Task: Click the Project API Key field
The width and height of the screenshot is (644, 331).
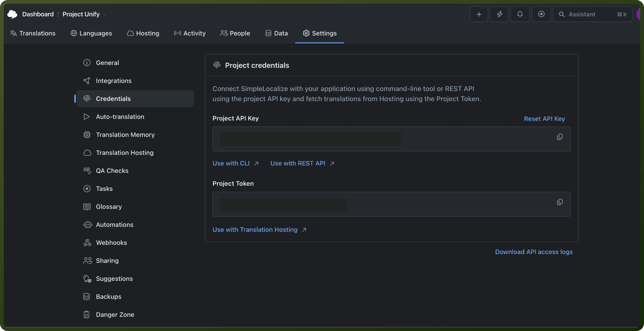Action: pos(391,139)
